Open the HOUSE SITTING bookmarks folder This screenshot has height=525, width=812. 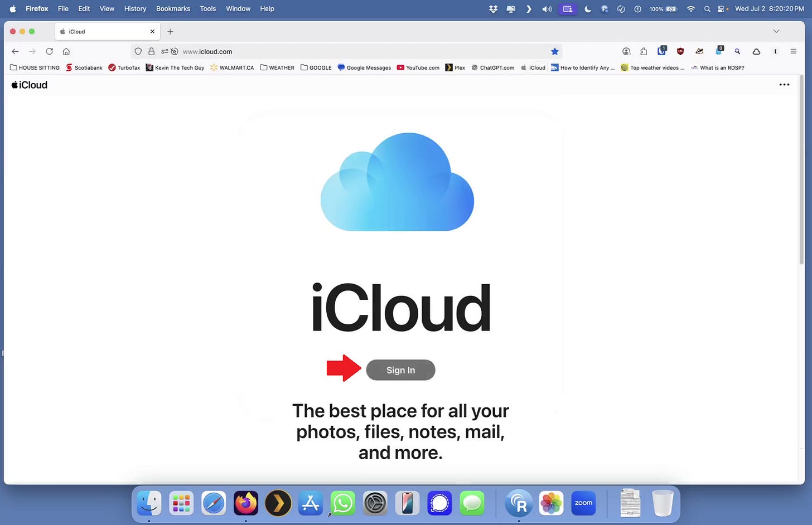pos(35,67)
